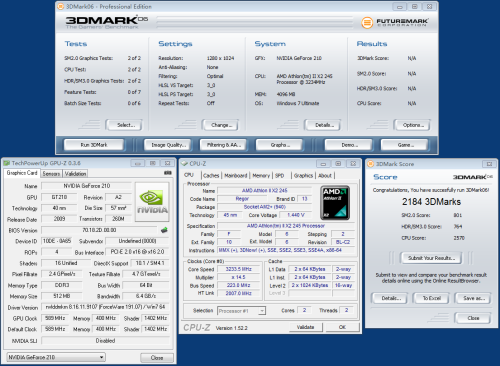
Task: Click the CPU-Z title bar icon
Action: pos(184,164)
